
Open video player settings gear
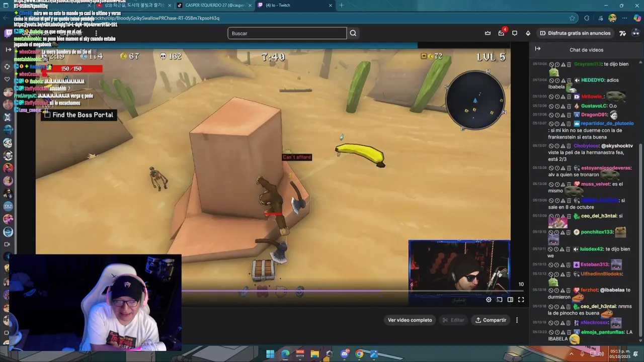pyautogui.click(x=489, y=300)
